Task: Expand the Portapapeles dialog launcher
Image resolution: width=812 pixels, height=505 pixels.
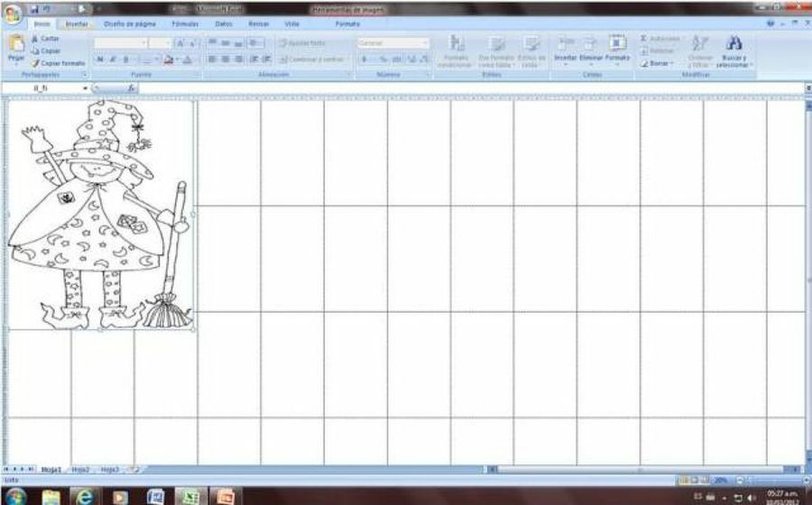Action: 85,75
